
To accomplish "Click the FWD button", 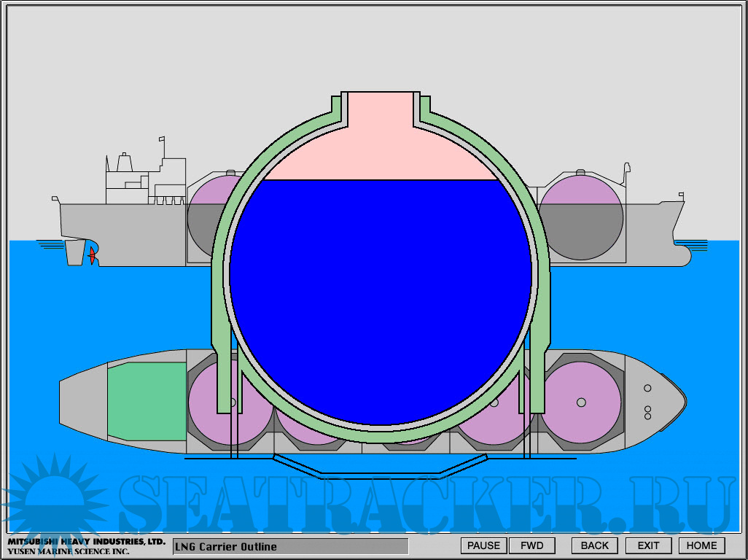I will [531, 545].
